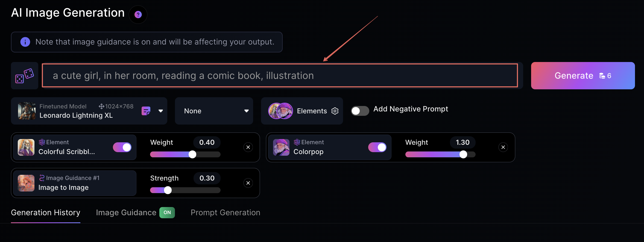Viewport: 644px width, 242px height.
Task: Expand the Leonardo Lightning XL model dropdown
Action: tap(161, 111)
